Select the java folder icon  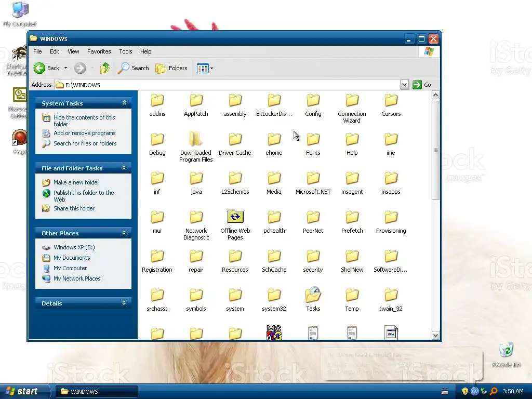(196, 178)
